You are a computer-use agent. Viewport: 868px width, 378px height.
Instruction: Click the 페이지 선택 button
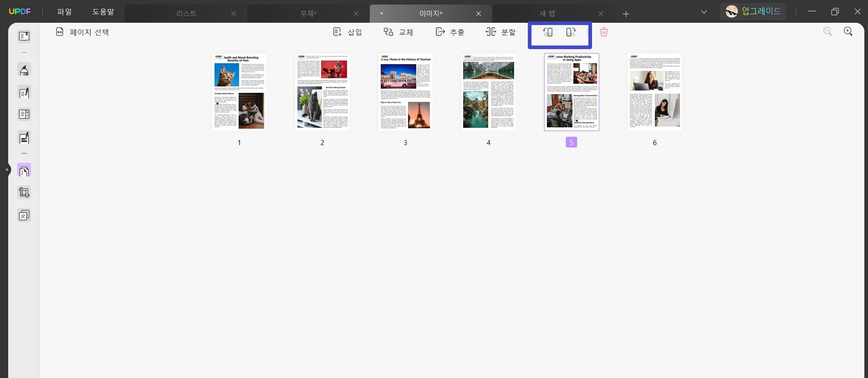(x=82, y=32)
